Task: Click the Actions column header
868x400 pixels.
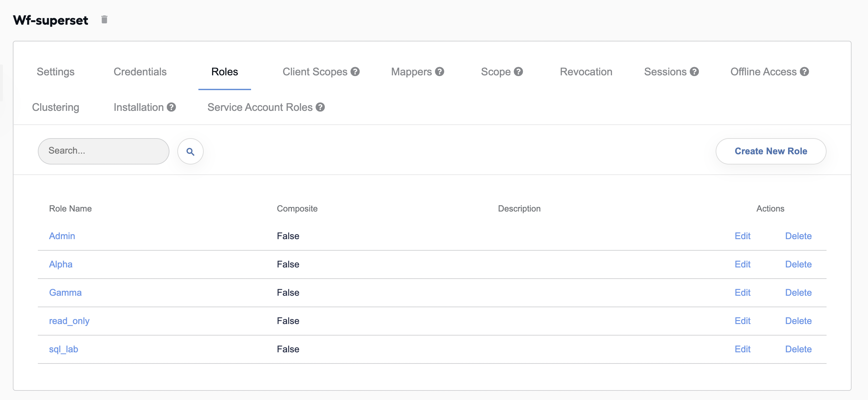Action: tap(770, 209)
